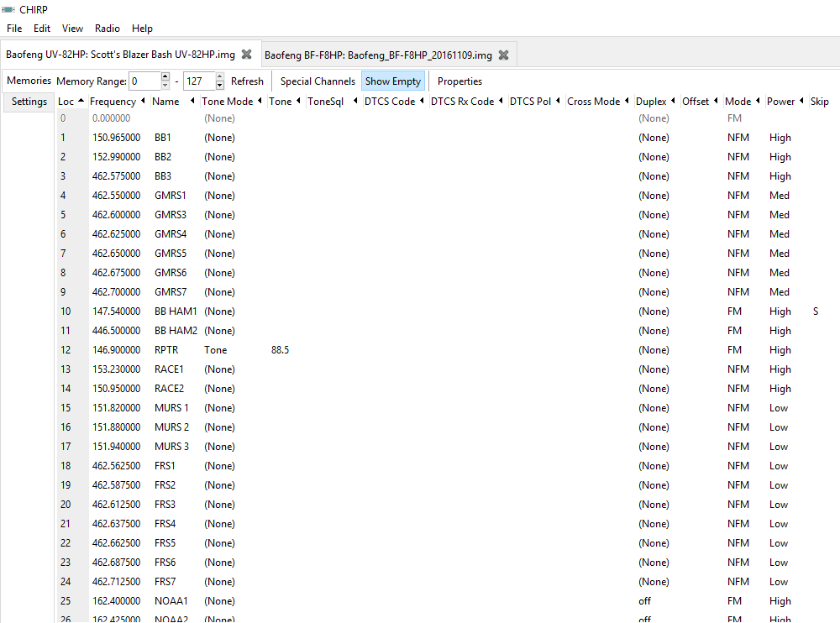The width and height of the screenshot is (840, 623).
Task: Click the CHIRP application icon in title bar
Action: (x=8, y=9)
